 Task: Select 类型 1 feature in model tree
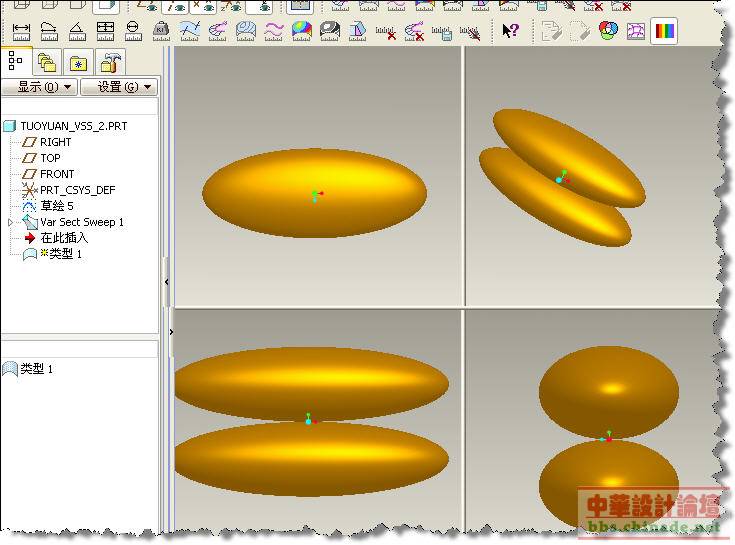pyautogui.click(x=66, y=254)
